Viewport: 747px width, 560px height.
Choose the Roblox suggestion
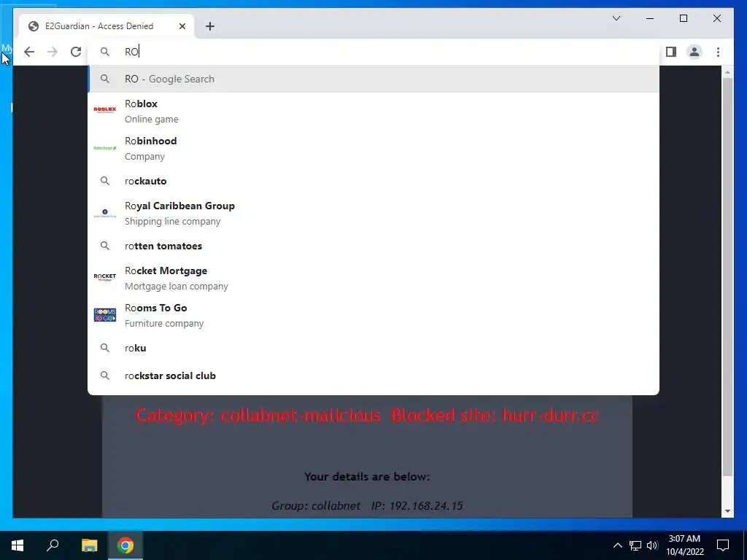373,111
